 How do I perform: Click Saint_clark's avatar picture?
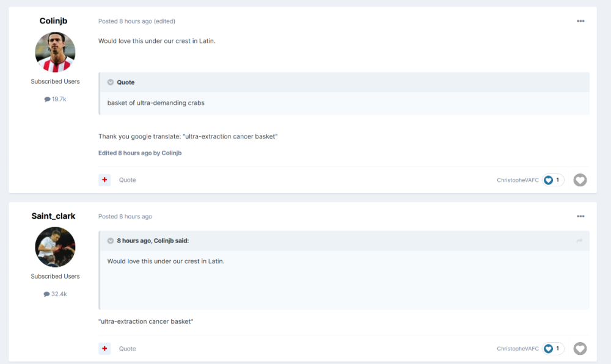pos(55,247)
